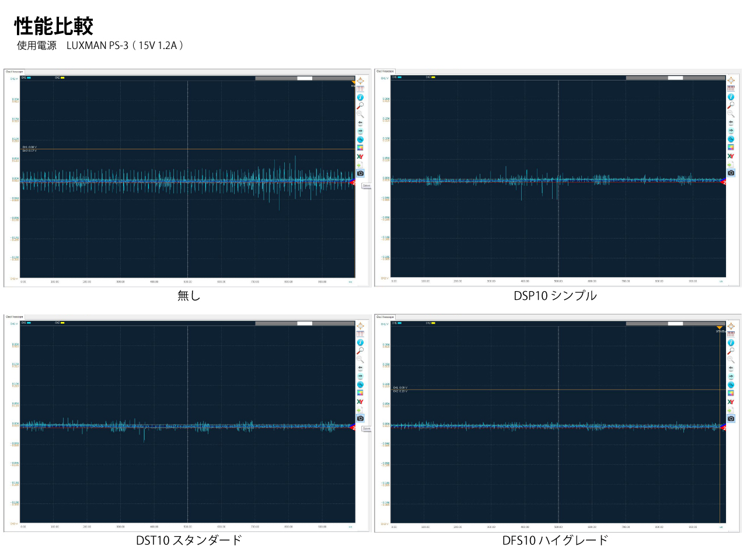
Task: Click the right arrow icon in DFS10 ハイグレード panel
Action: (x=731, y=376)
